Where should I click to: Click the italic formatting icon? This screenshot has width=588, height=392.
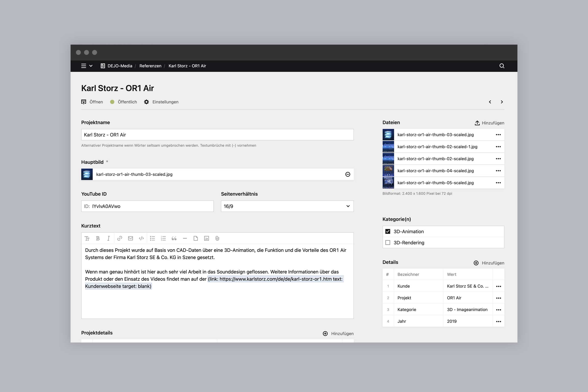(109, 238)
